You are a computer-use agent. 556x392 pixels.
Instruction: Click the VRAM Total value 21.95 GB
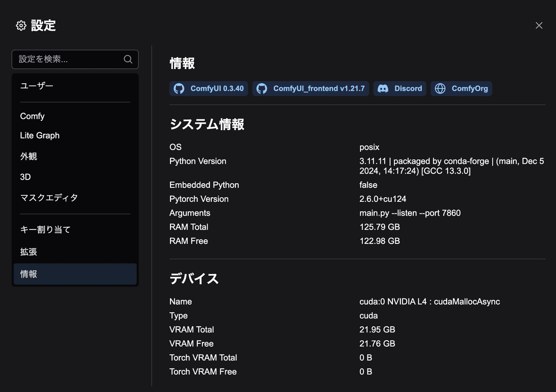(377, 330)
